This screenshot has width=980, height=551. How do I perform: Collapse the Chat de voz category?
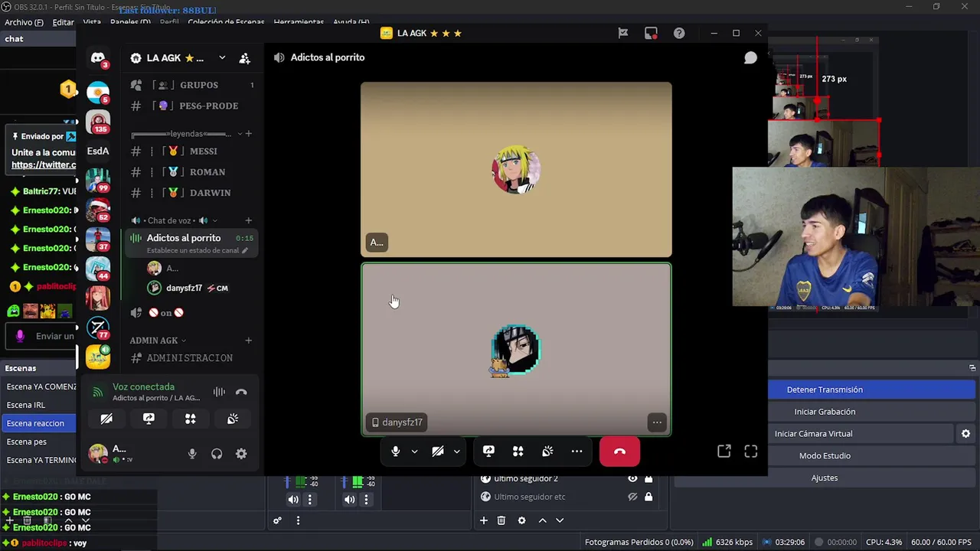pyautogui.click(x=174, y=220)
